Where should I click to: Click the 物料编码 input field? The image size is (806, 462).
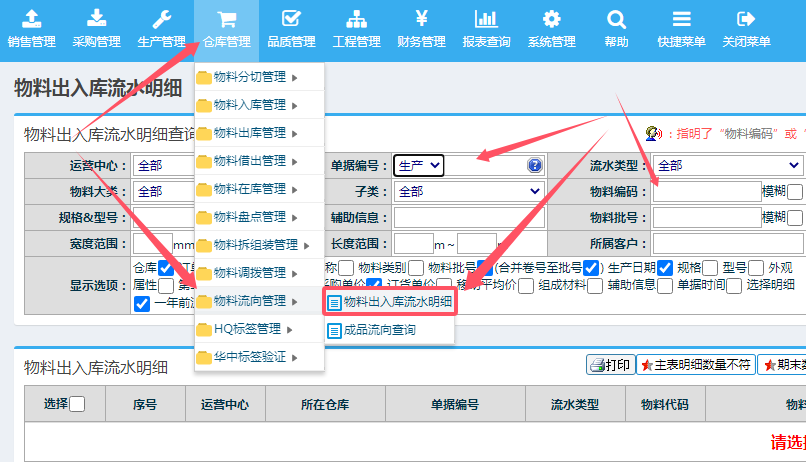click(706, 191)
